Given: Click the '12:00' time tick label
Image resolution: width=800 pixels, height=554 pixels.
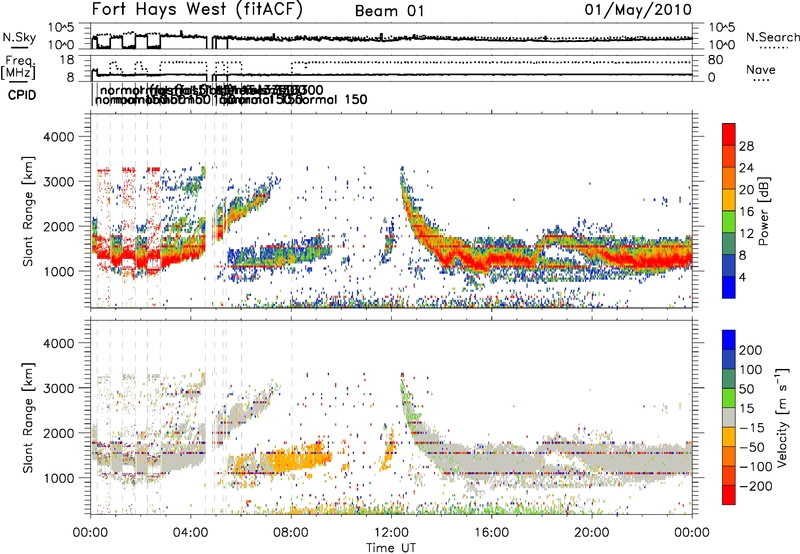Looking at the screenshot, I should click(391, 533).
